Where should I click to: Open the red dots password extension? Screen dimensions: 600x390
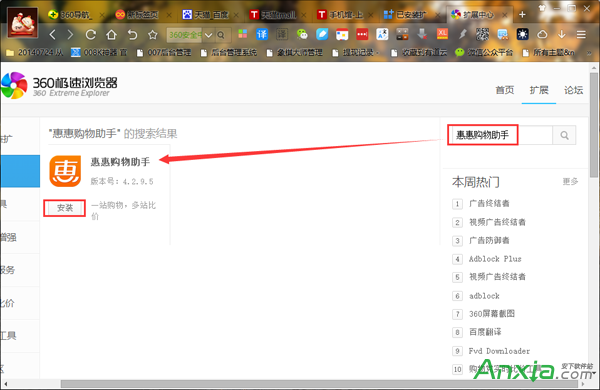coord(362,34)
